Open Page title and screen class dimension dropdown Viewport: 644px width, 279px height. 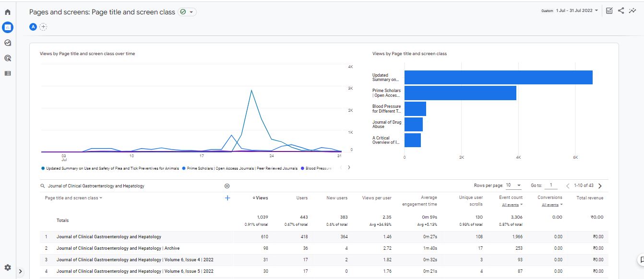click(73, 198)
